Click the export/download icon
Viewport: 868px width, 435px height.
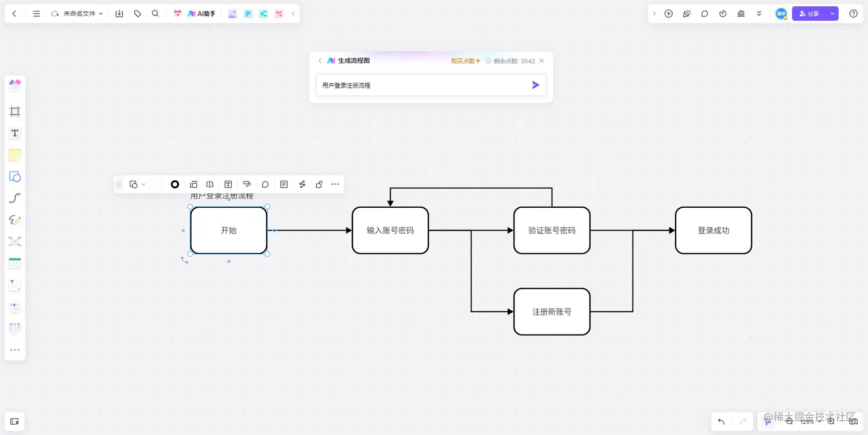point(119,14)
